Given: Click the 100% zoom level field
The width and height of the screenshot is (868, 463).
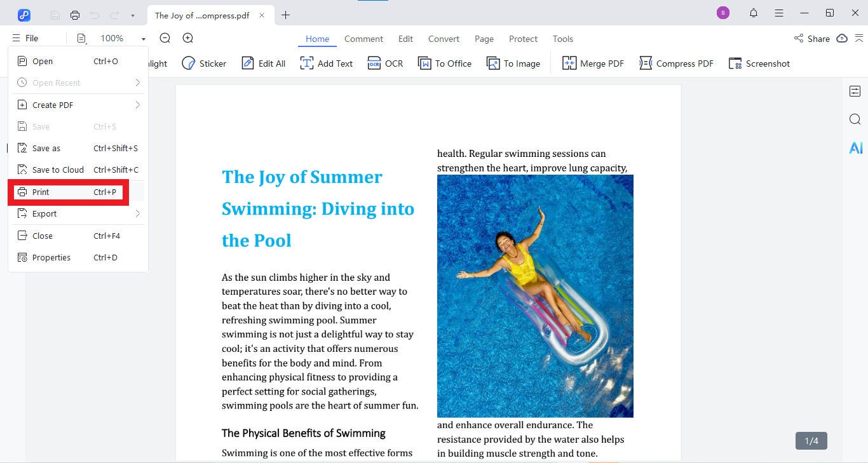Looking at the screenshot, I should [x=112, y=38].
